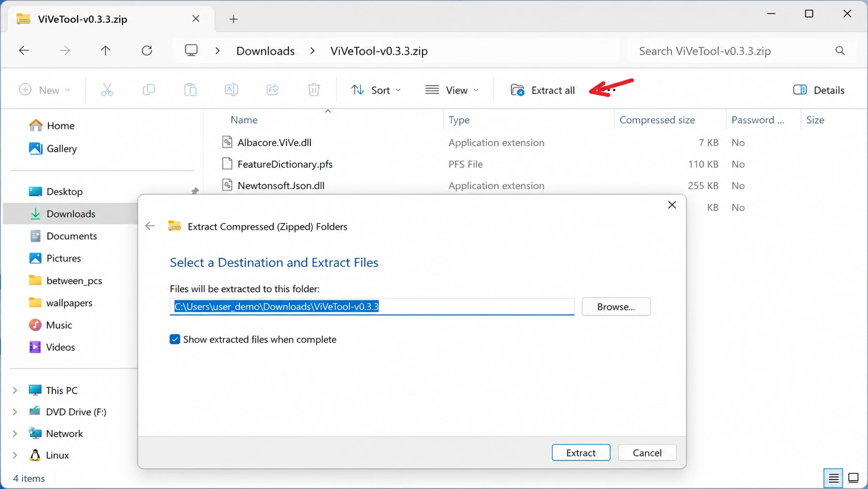
Task: Click the Cancel button in dialog
Action: tap(647, 453)
